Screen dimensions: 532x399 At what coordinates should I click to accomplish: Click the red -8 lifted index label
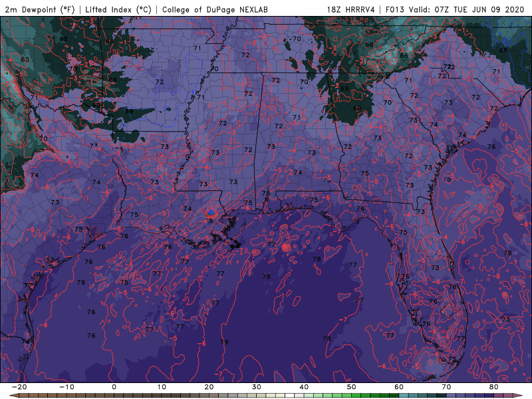click(496, 277)
